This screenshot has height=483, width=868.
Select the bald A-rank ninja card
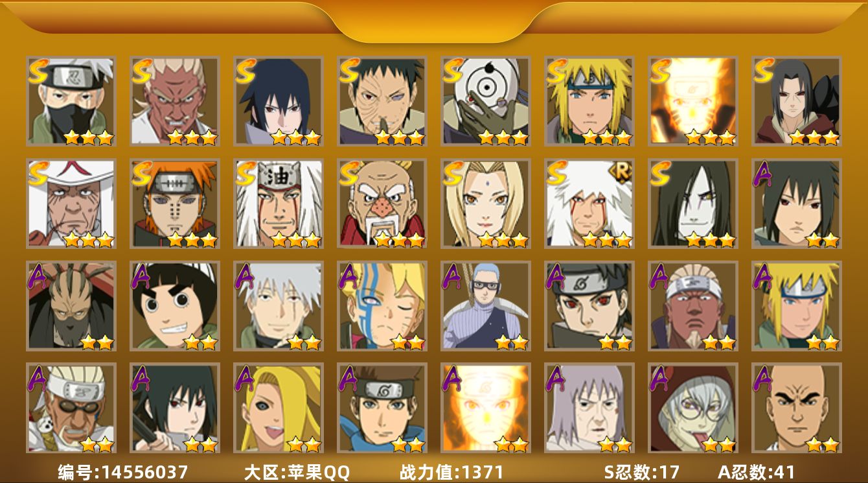coord(796,408)
